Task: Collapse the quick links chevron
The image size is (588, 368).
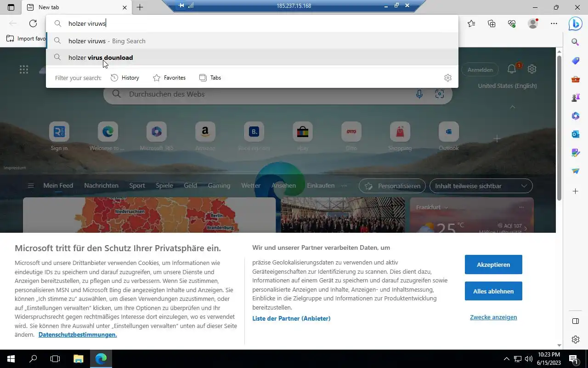Action: pyautogui.click(x=513, y=107)
